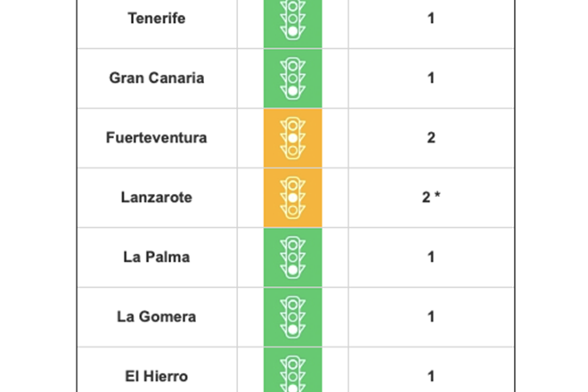
Task: Click level number 1 for La Palma
Action: point(431,257)
